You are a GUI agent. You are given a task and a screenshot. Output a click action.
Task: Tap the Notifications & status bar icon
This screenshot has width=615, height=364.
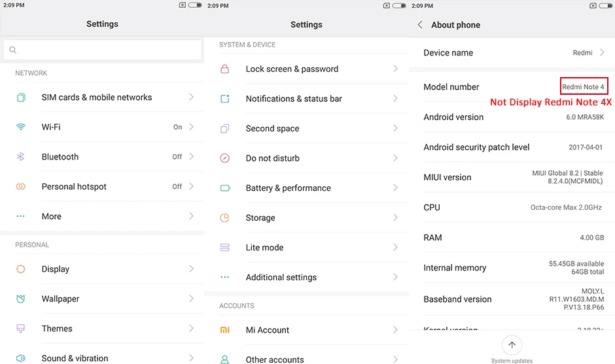225,99
